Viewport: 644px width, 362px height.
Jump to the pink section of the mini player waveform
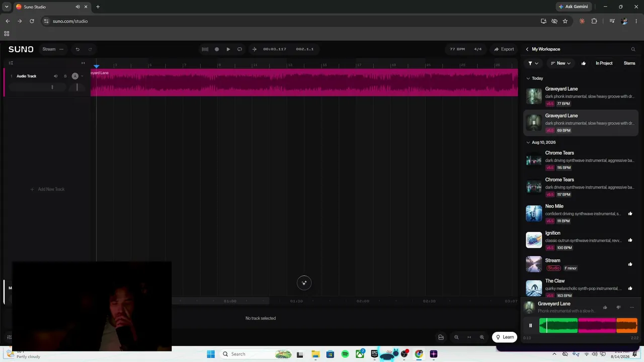point(597,325)
